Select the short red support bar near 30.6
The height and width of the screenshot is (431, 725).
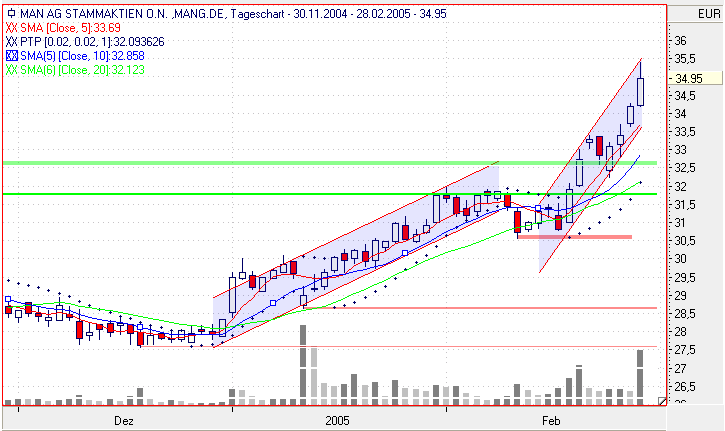(x=574, y=237)
